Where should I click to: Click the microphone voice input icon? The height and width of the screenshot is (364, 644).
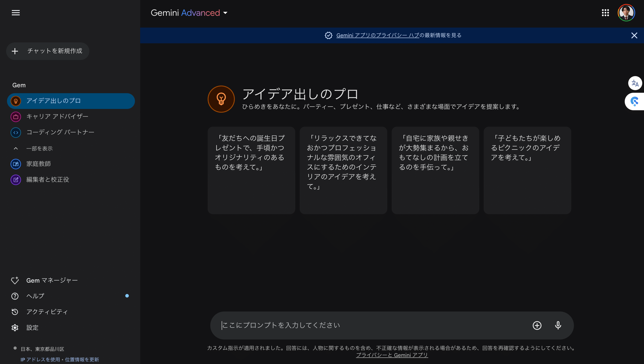click(x=558, y=325)
